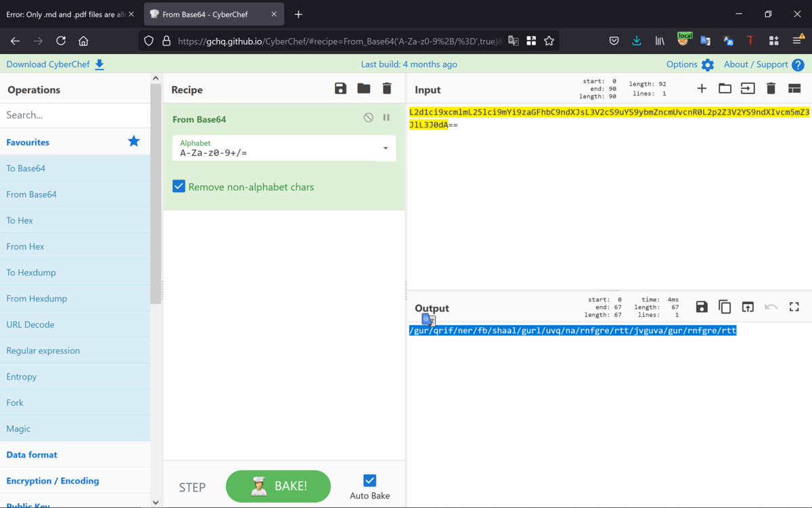Bookmark this page with the star
The height and width of the screenshot is (508, 812).
[x=549, y=41]
